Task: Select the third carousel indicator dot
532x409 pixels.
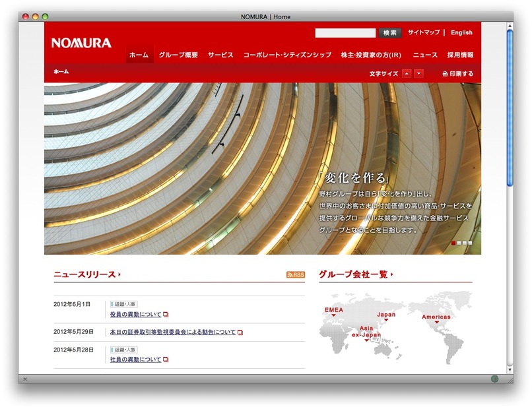Action: pyautogui.click(x=465, y=243)
